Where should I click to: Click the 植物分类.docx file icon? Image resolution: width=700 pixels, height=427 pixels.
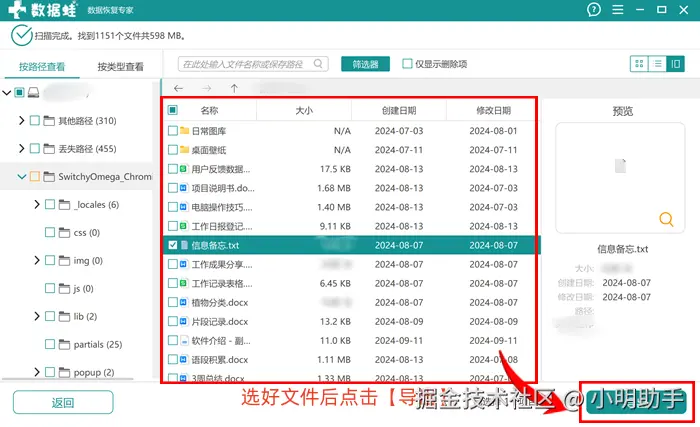[183, 302]
